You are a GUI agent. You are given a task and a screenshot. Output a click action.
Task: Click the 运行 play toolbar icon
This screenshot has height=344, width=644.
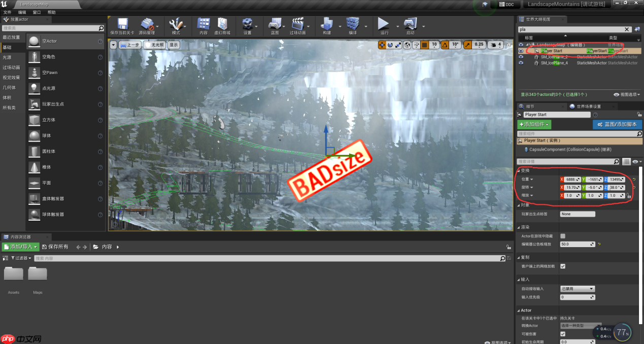coord(384,24)
